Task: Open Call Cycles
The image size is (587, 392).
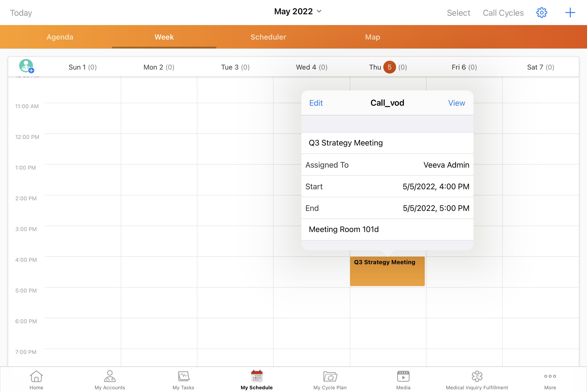Action: coord(503,13)
